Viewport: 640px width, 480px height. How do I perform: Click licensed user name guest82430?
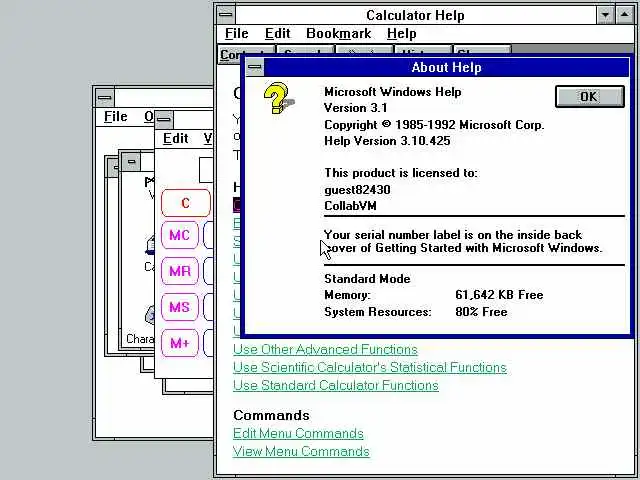point(358,190)
